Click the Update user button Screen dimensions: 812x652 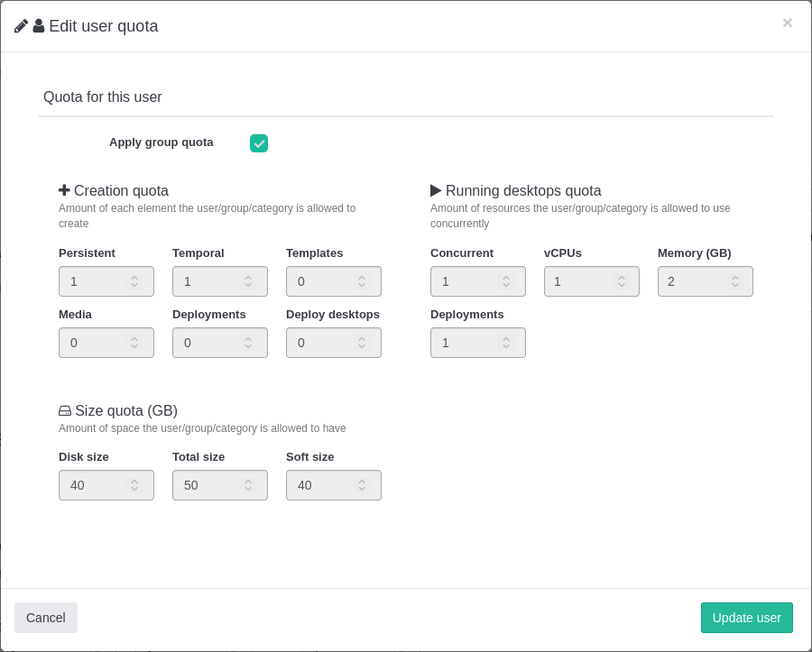(x=746, y=618)
